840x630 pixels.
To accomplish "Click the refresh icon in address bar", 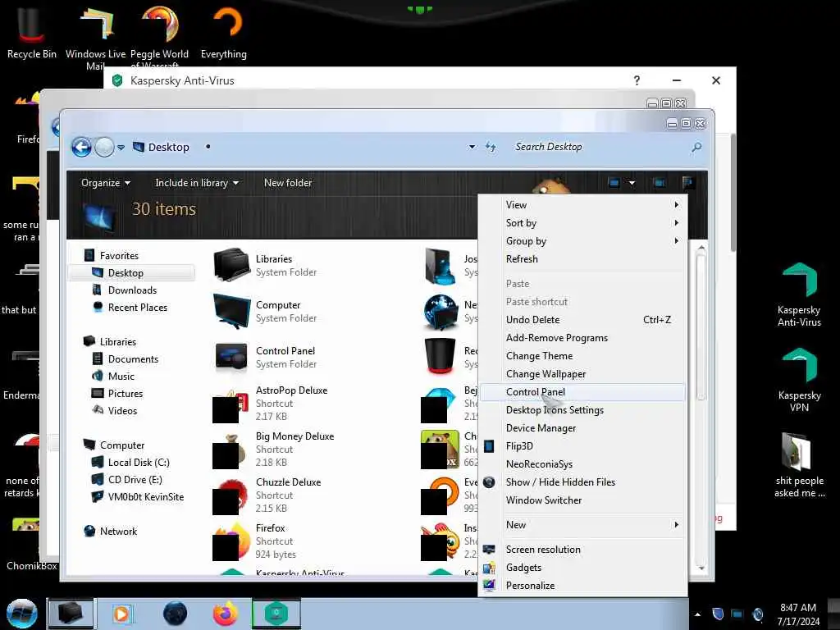I will tap(491, 147).
